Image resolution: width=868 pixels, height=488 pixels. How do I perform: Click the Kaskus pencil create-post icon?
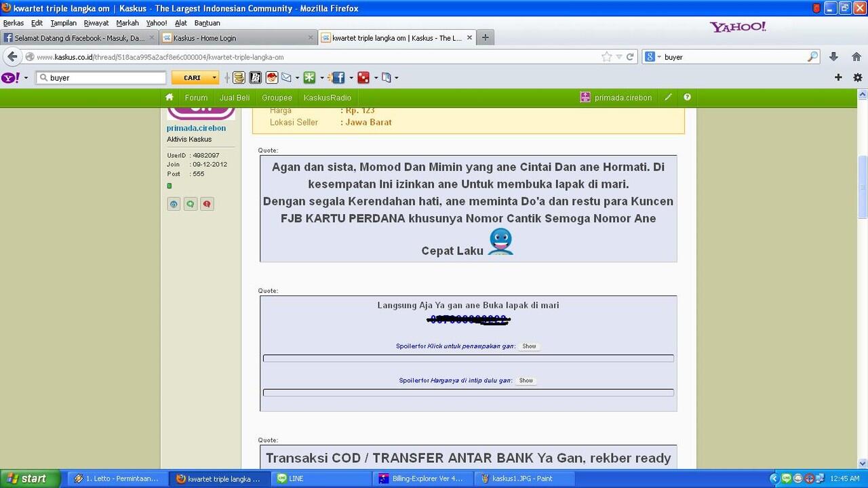[668, 98]
